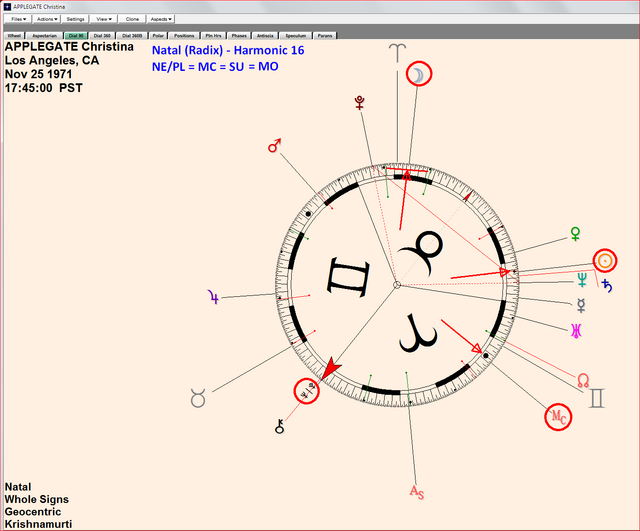Click the large Gemini symbol inside the dial
The width and height of the screenshot is (640, 531).
click(348, 277)
